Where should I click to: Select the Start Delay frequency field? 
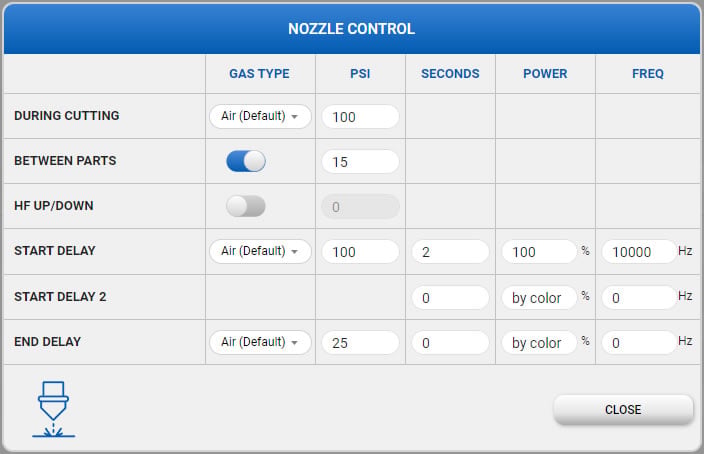[x=639, y=251]
